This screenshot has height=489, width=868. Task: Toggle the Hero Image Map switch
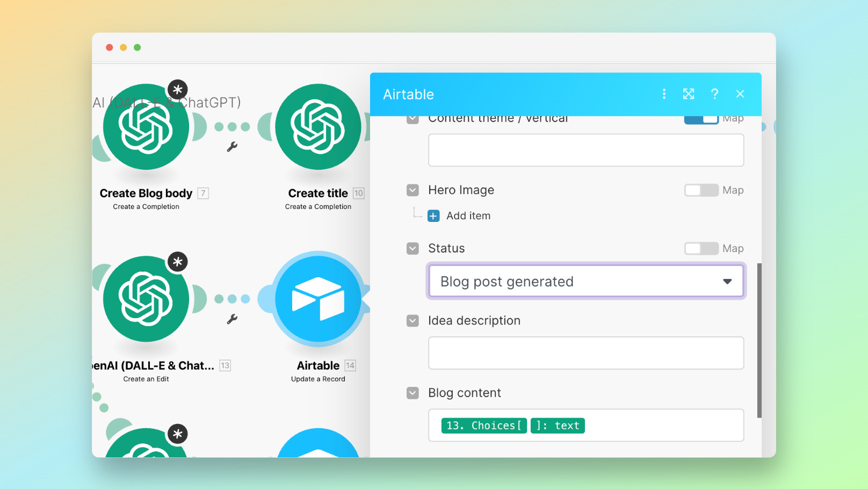[701, 190]
